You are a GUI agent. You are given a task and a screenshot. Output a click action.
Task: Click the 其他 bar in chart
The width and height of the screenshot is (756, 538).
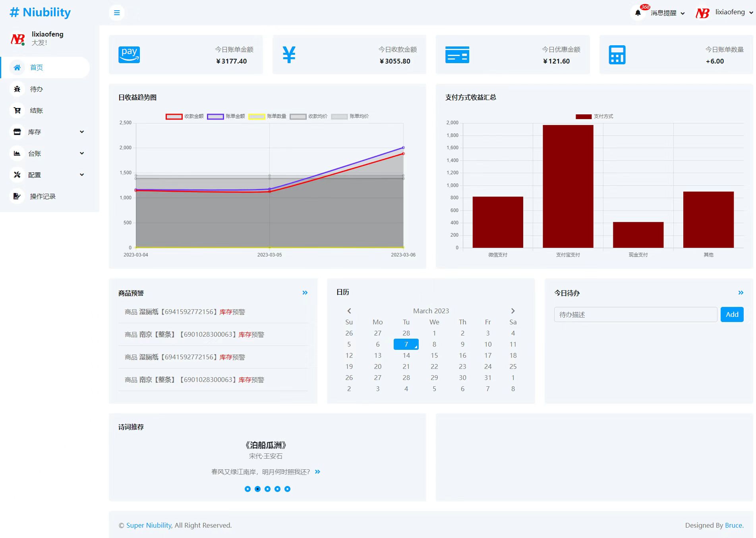click(x=709, y=220)
